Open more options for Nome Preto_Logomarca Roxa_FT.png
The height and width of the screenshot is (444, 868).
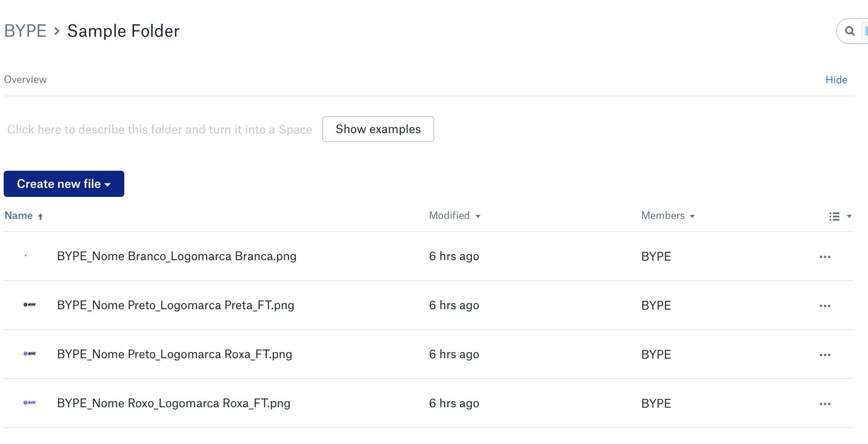[825, 355]
